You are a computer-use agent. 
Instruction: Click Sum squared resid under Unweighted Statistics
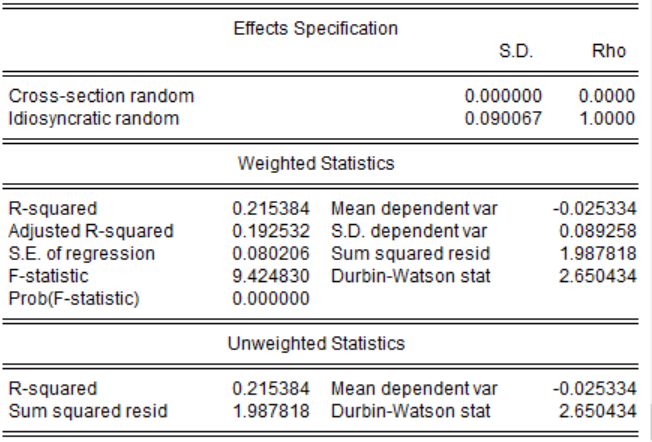[x=87, y=410]
